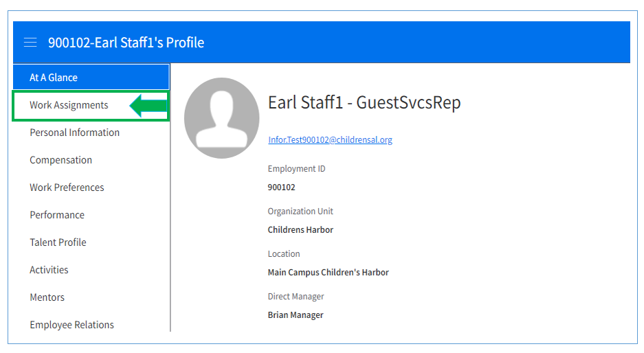Click Main Campus Children's Harbor location
Viewport: 644px width, 353px height.
(328, 272)
